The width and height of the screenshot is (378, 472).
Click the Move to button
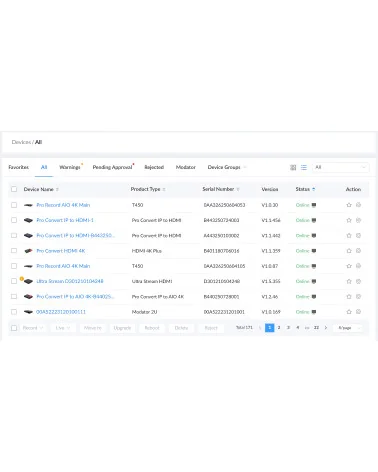93,328
